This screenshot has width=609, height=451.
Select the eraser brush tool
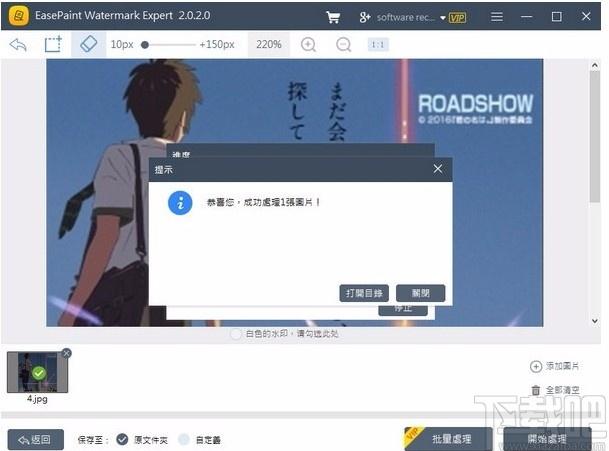(88, 44)
